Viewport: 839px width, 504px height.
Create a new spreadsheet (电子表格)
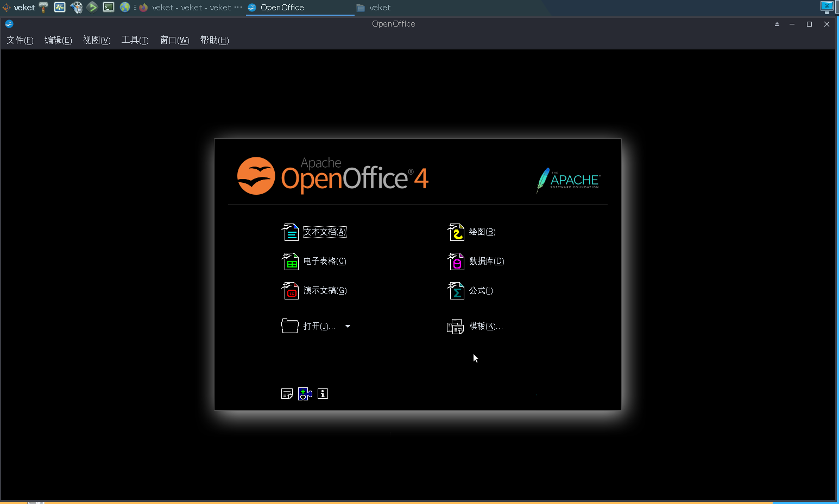coord(314,261)
